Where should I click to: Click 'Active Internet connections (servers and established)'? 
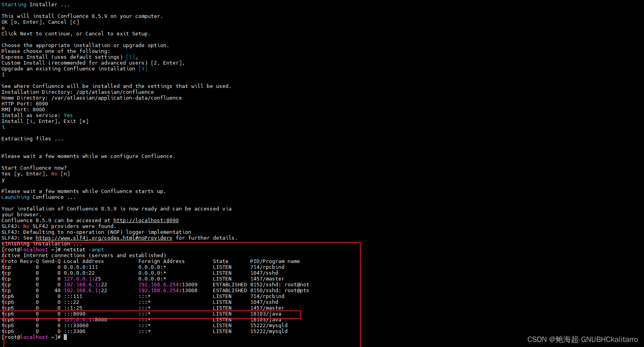[84, 255]
